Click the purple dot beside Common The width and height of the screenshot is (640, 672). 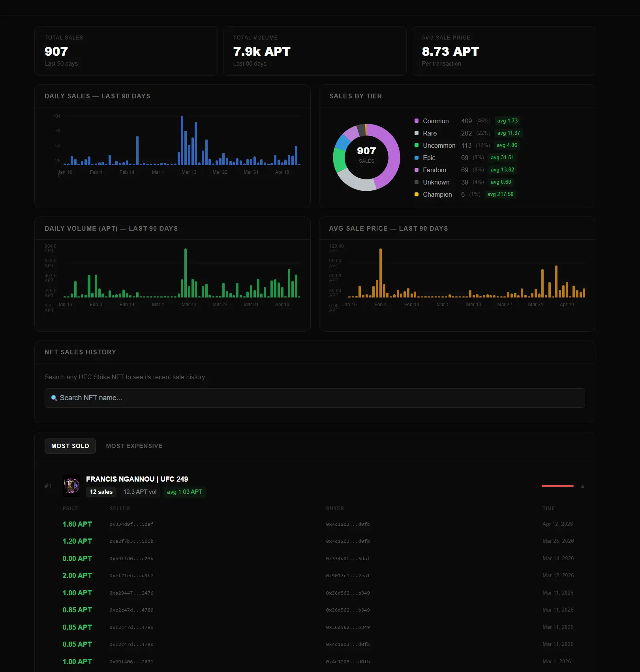click(x=417, y=121)
